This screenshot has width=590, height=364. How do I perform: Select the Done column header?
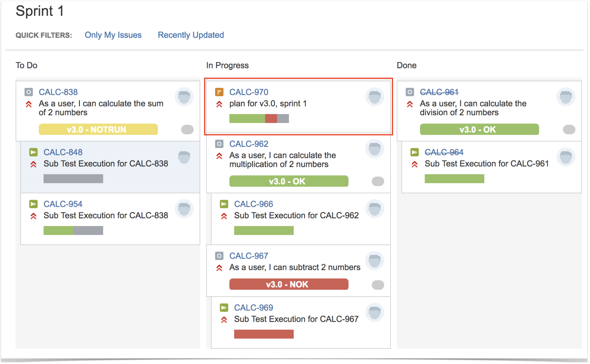pyautogui.click(x=407, y=65)
